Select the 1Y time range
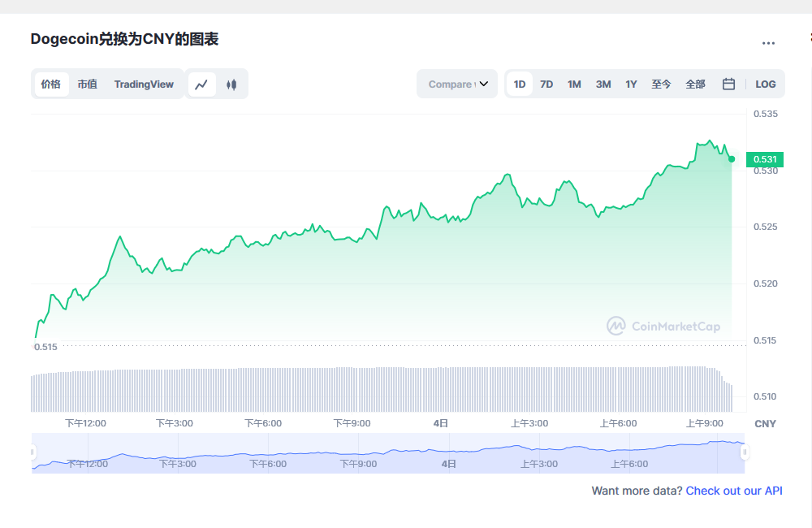The width and height of the screenshot is (812, 528). pyautogui.click(x=631, y=84)
